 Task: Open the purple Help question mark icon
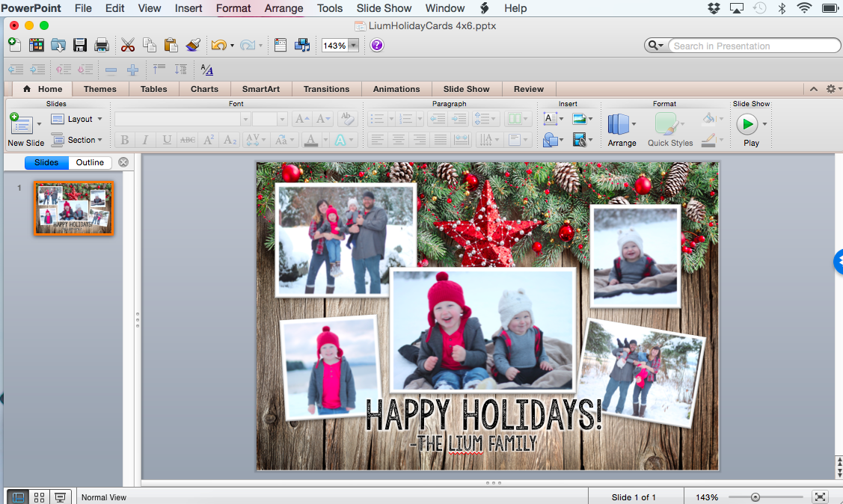coord(377,46)
